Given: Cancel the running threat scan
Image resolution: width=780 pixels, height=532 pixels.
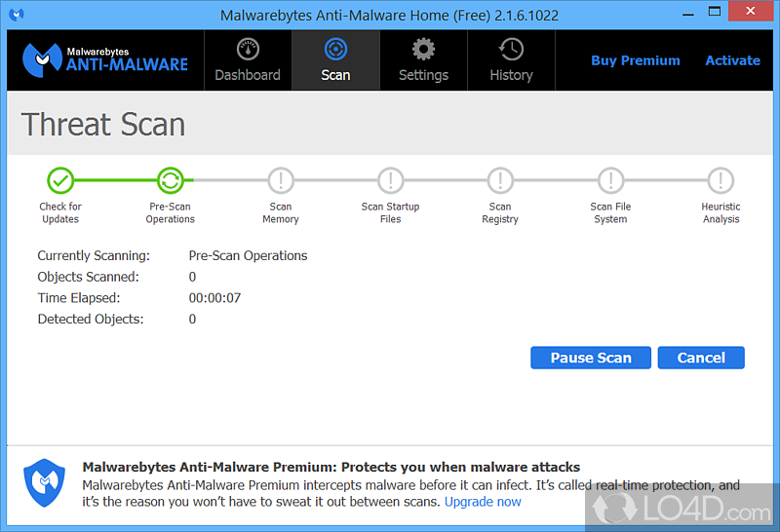Looking at the screenshot, I should (x=701, y=358).
